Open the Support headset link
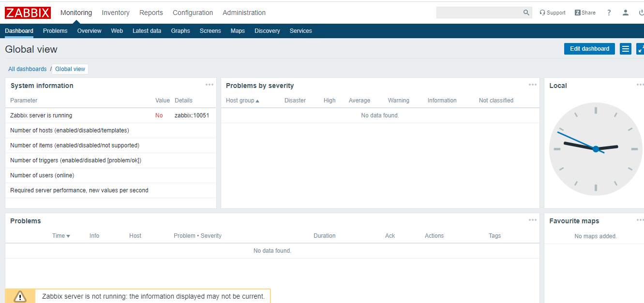 tap(553, 13)
